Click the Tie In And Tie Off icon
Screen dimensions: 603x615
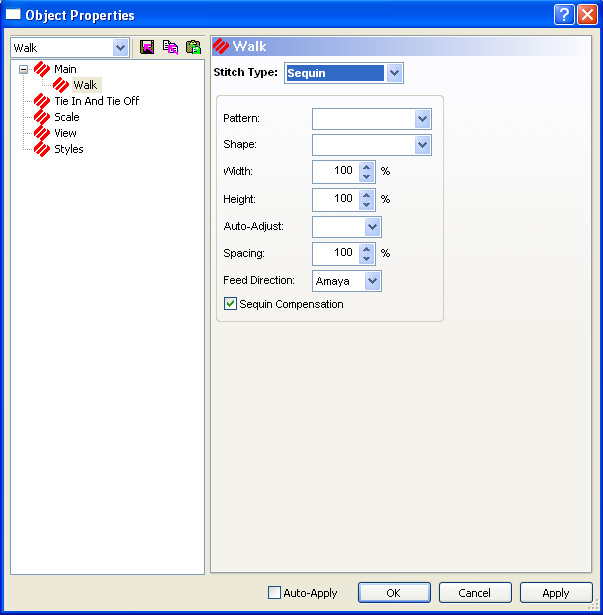(x=42, y=101)
